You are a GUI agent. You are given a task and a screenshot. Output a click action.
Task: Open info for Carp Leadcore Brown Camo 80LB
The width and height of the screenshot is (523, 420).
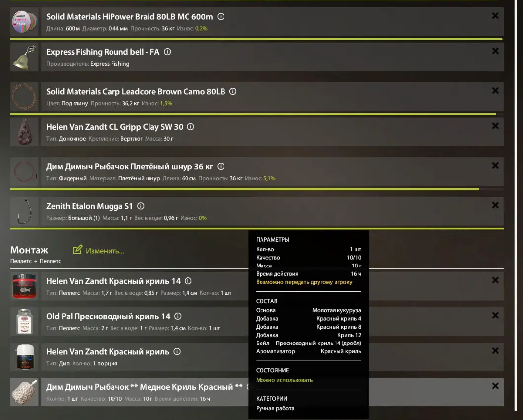[233, 91]
